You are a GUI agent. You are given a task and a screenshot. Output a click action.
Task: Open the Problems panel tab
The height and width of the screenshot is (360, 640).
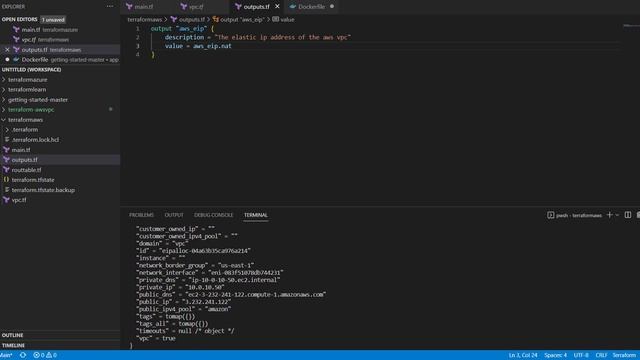tap(141, 215)
